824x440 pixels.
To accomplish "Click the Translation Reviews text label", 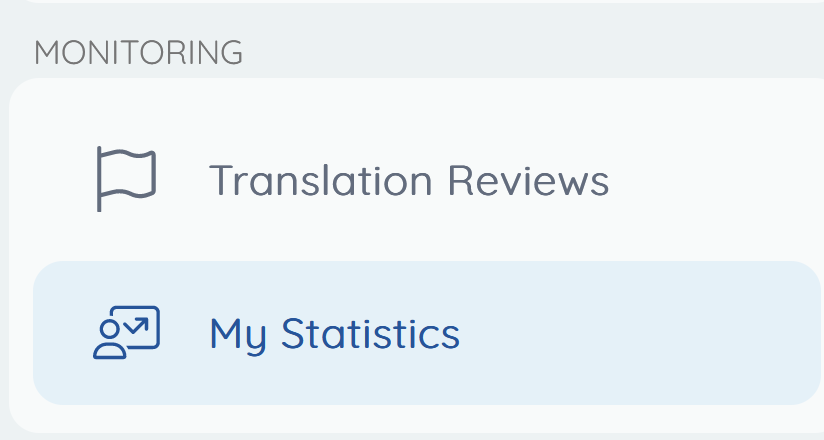I will (x=408, y=181).
